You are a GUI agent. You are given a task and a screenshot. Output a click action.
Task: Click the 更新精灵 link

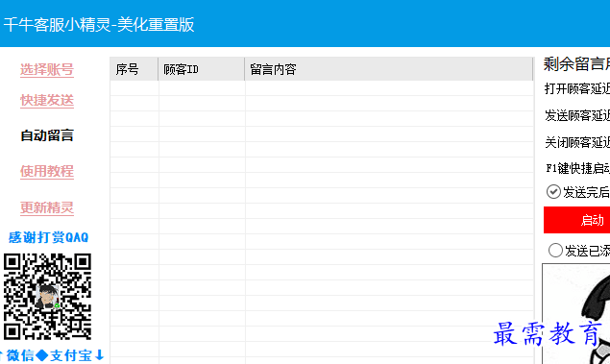pyautogui.click(x=47, y=207)
